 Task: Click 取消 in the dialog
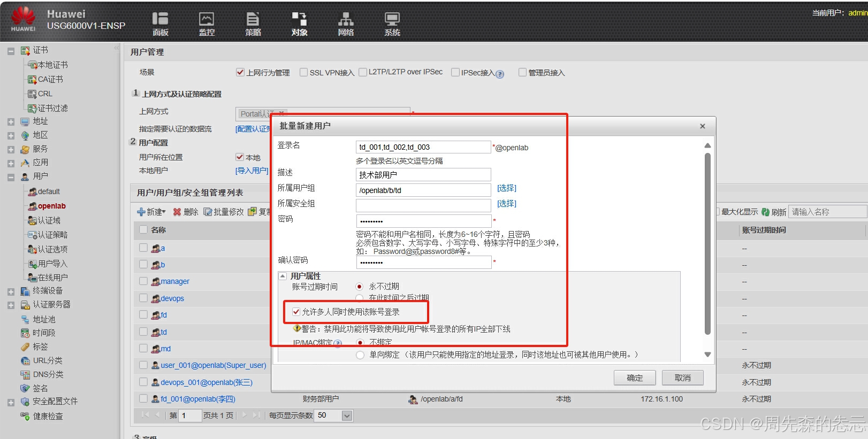tap(682, 378)
